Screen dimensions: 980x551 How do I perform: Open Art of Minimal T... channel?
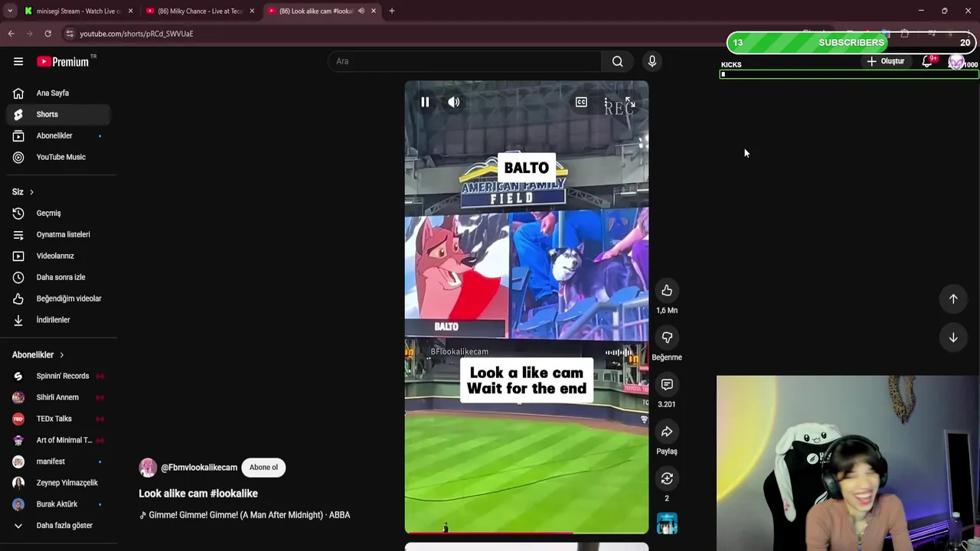pyautogui.click(x=58, y=440)
